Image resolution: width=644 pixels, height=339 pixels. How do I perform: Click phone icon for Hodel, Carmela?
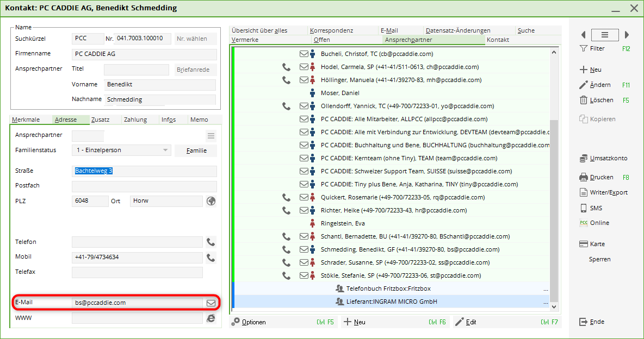(x=286, y=67)
